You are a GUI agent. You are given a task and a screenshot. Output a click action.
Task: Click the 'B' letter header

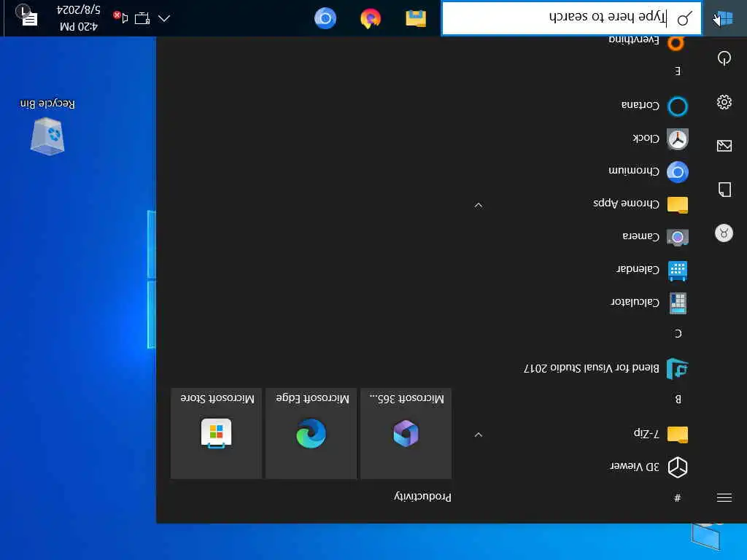pyautogui.click(x=678, y=399)
